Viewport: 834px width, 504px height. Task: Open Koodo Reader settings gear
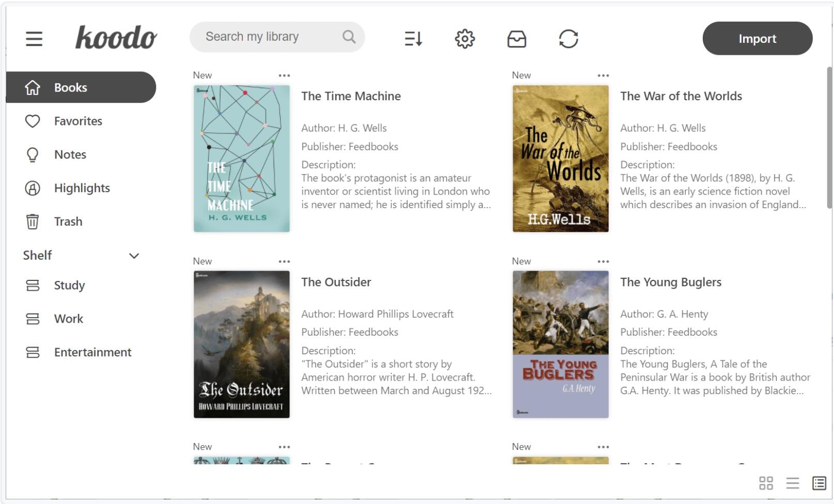[465, 39]
